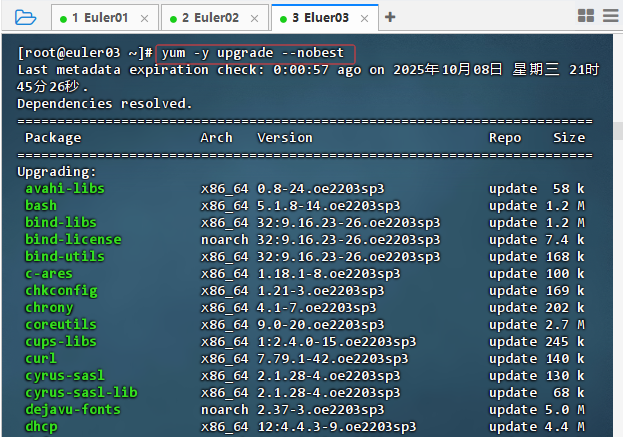
Task: Open the hamburger menu icon
Action: coord(611,16)
